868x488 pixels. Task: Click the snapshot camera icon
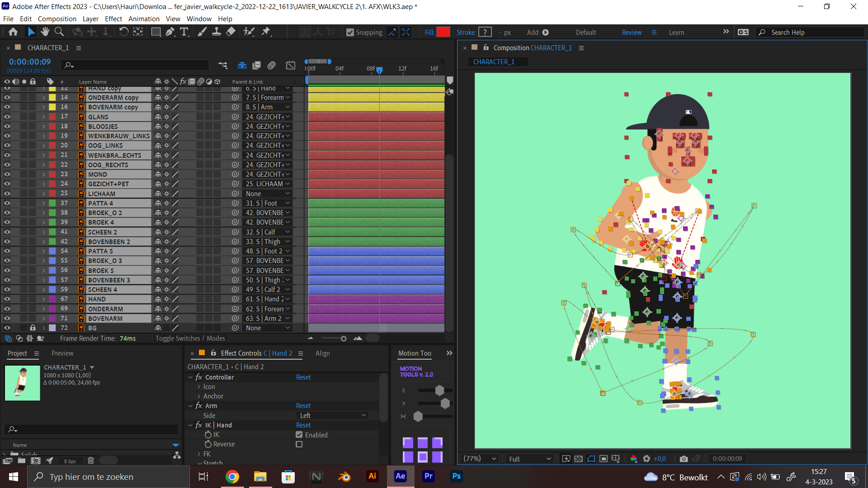tap(684, 459)
